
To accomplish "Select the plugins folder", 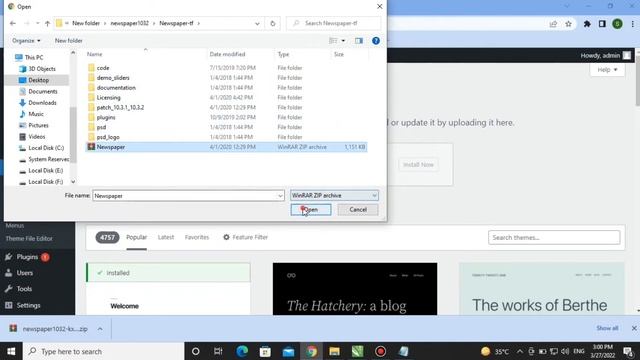I will (x=106, y=117).
